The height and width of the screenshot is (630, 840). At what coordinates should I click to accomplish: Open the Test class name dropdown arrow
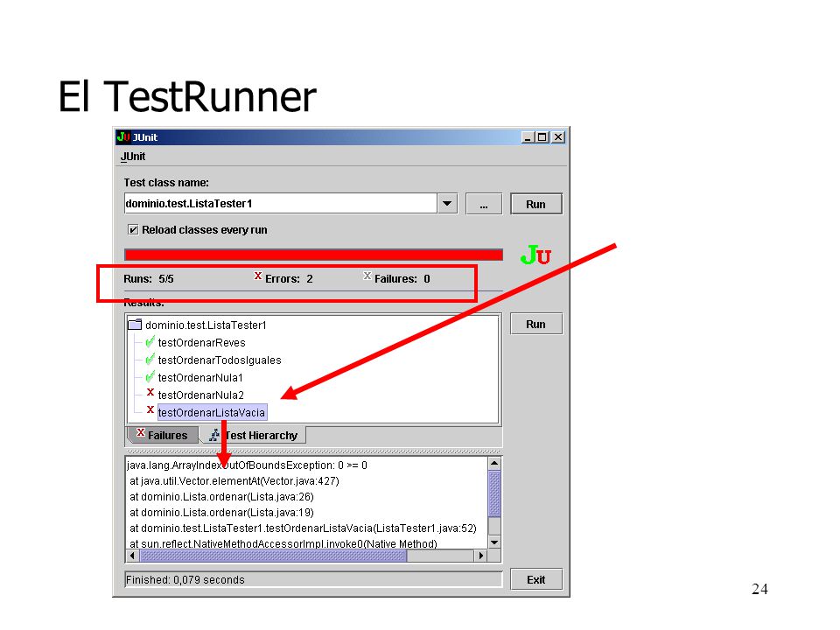click(x=447, y=204)
